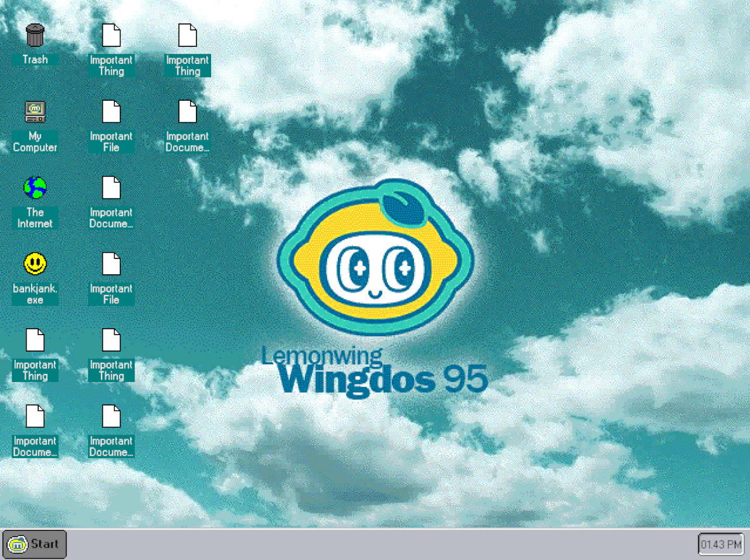
Task: Select the Important File beside bankjank.exe
Action: pos(111,279)
